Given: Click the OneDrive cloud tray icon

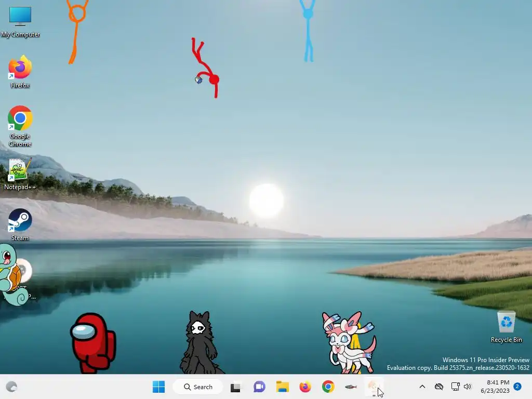Looking at the screenshot, I should click(439, 387).
